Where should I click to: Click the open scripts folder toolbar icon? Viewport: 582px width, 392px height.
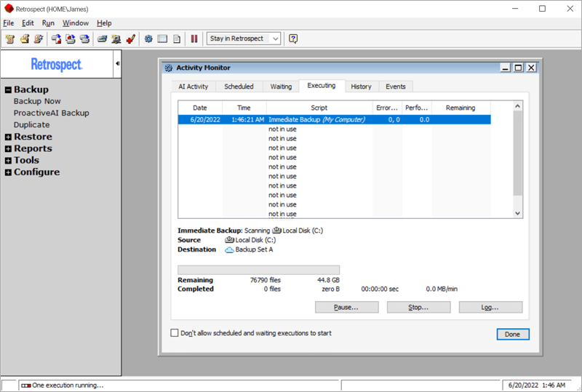click(25, 39)
